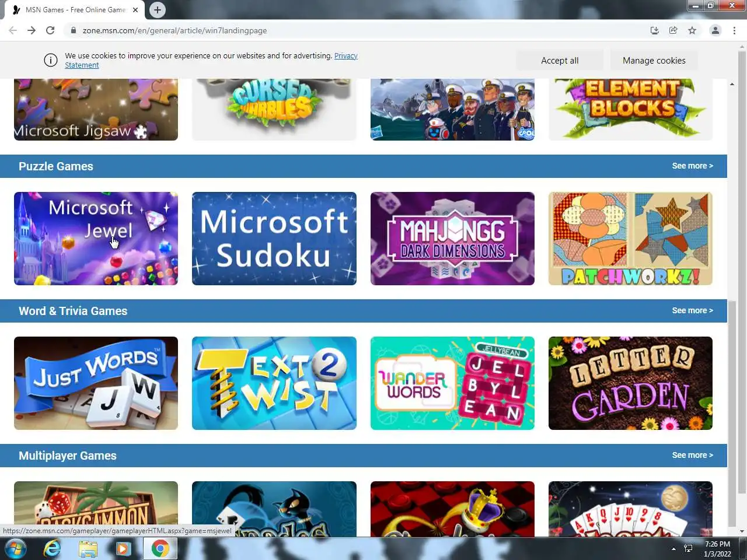Open Manage cookies options
The width and height of the screenshot is (747, 560).
pos(654,60)
